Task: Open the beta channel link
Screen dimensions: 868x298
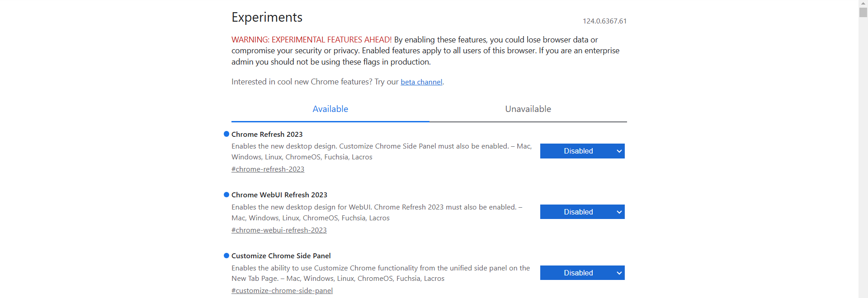Action: pyautogui.click(x=421, y=82)
